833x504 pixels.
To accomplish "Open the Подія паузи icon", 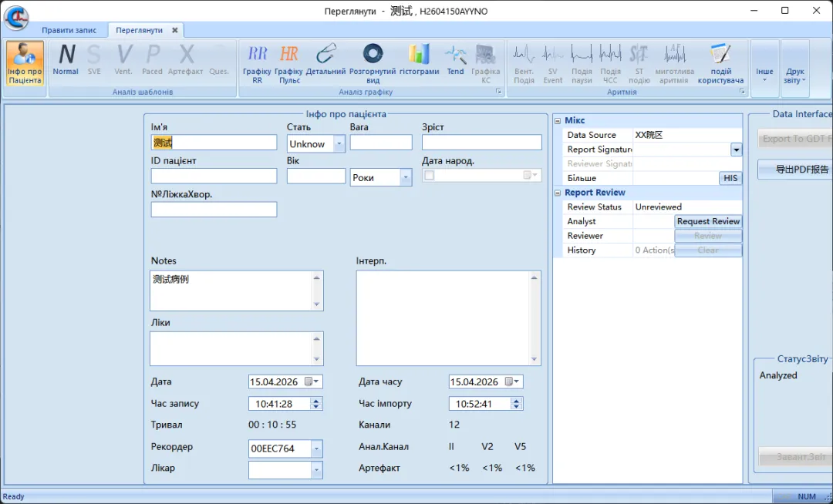I will pyautogui.click(x=582, y=63).
